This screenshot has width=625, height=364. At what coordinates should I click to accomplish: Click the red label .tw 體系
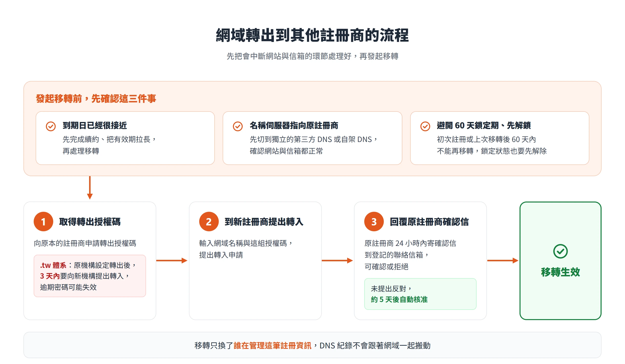53,265
